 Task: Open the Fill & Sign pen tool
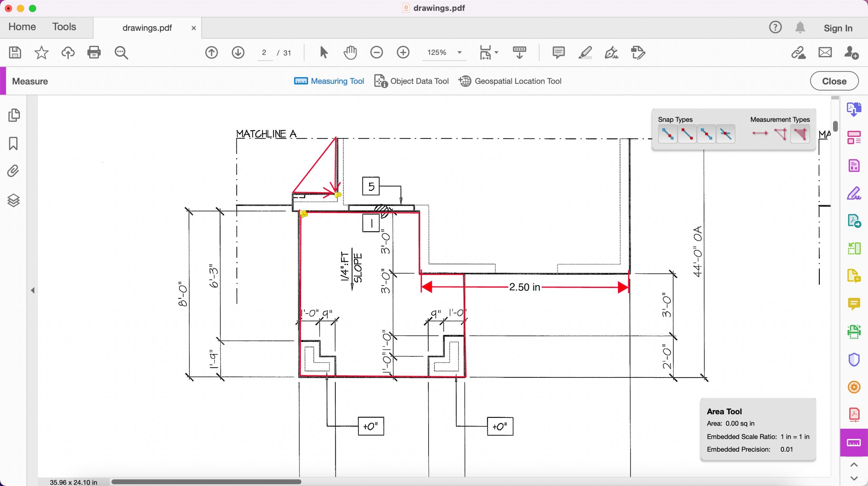point(612,53)
